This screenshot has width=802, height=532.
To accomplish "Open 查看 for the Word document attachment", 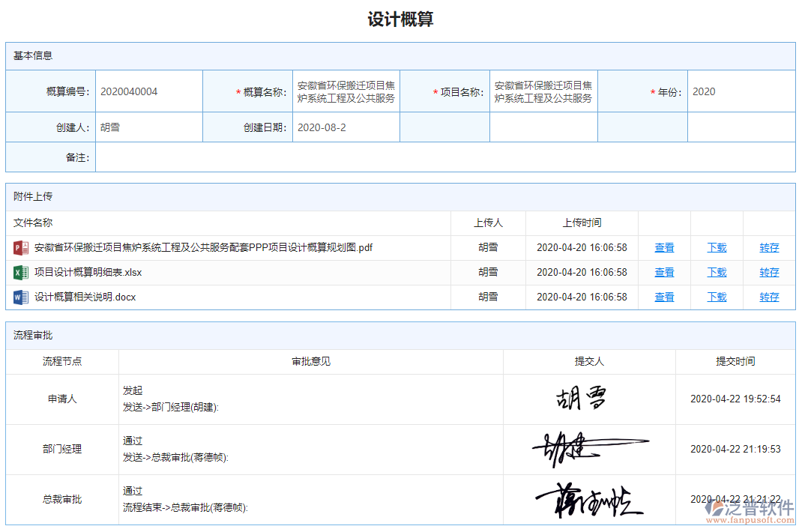I will coord(664,297).
